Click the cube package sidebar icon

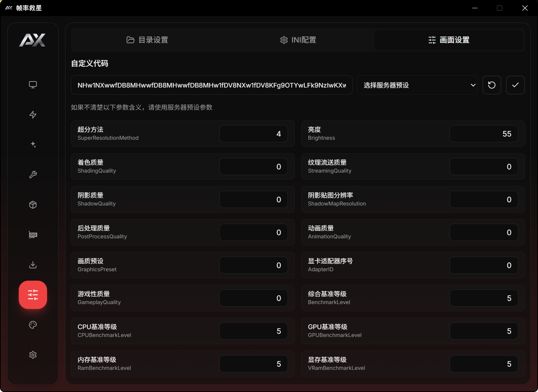click(33, 205)
